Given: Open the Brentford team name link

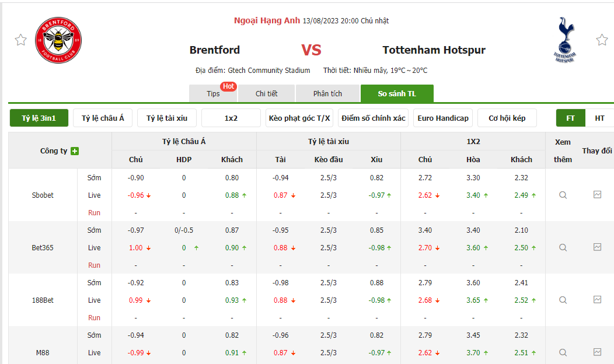Looking at the screenshot, I should [x=215, y=50].
